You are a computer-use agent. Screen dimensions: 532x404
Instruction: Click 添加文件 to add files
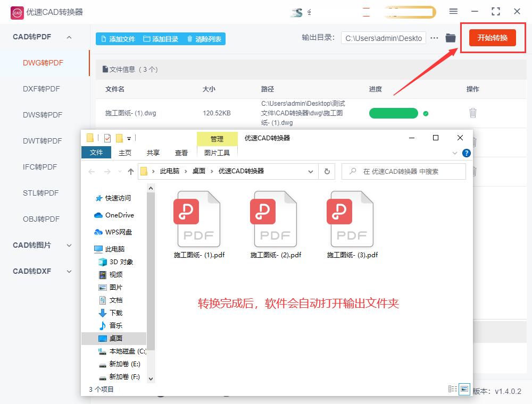pyautogui.click(x=118, y=39)
